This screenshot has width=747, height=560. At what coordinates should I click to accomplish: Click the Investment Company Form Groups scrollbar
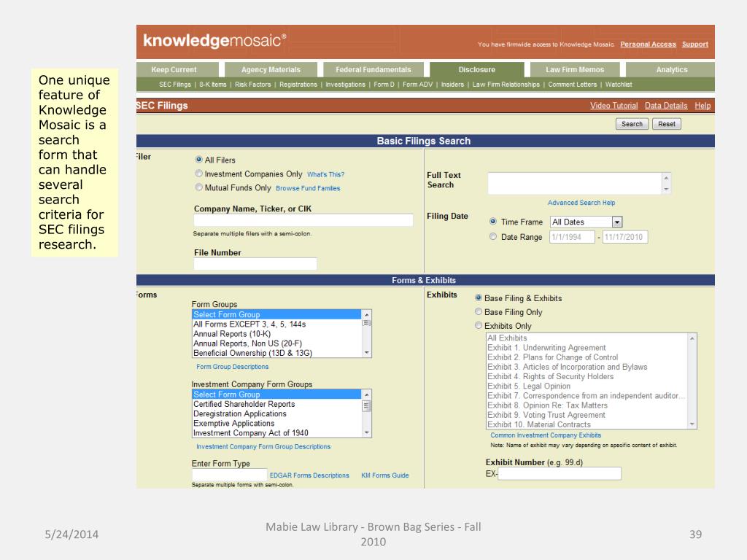[x=366, y=413]
